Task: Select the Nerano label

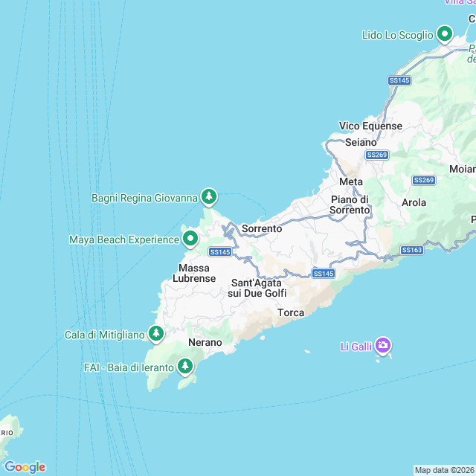Action: (205, 342)
